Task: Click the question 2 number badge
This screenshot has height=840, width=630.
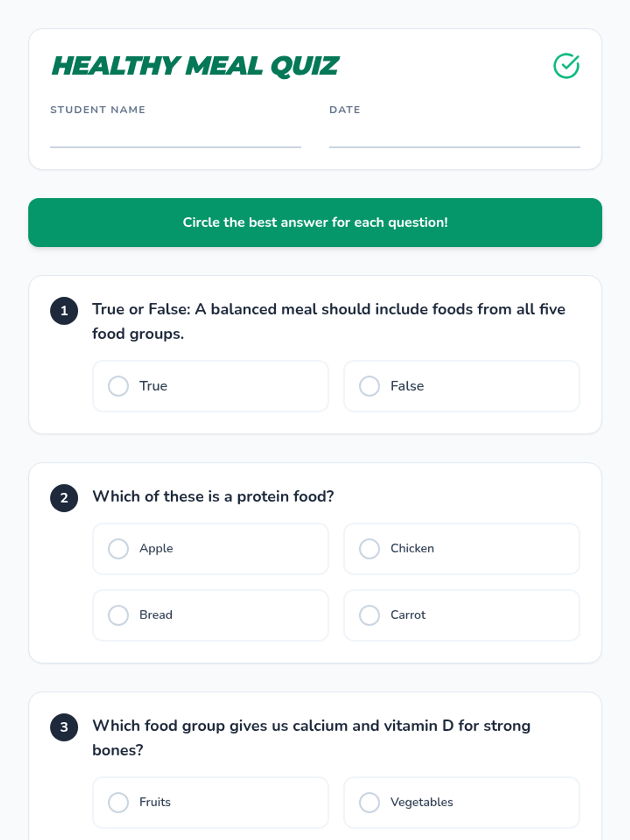Action: pyautogui.click(x=64, y=498)
